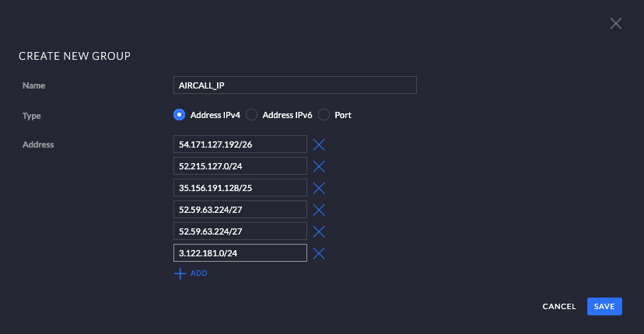Delete the 3.122.181.0/24 address entry
Viewport: 644px width, 334px height.
tap(318, 253)
